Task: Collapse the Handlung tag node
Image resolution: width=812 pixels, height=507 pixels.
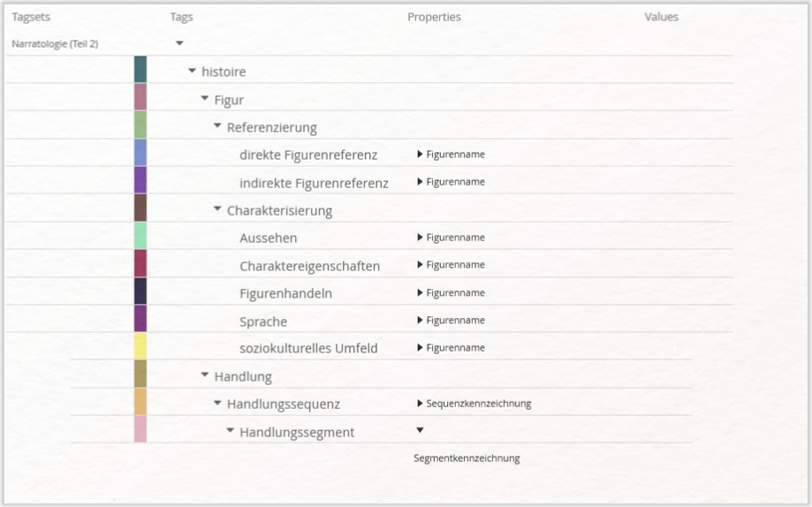Action: pyautogui.click(x=205, y=375)
